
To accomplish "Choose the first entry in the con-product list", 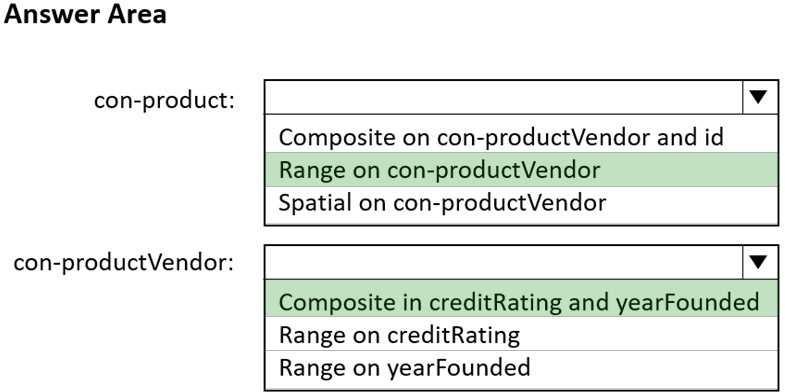I will [521, 137].
